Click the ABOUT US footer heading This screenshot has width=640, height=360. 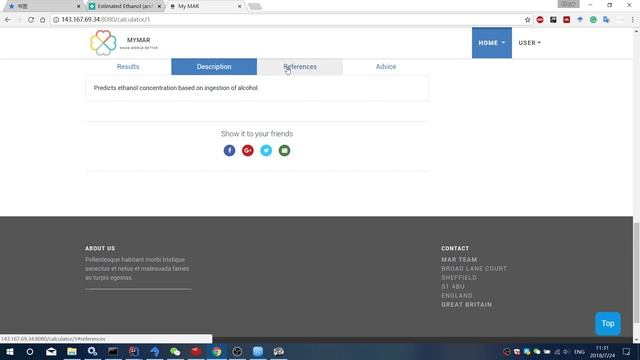100,248
